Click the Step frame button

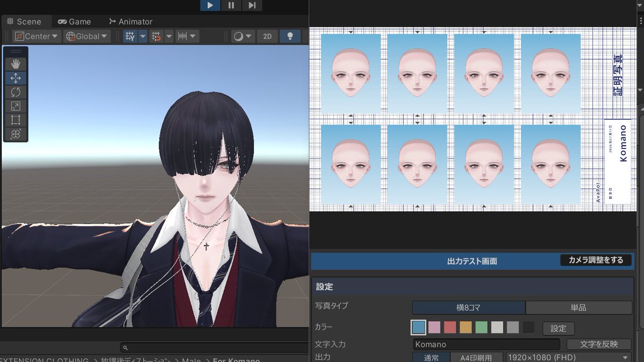252,5
